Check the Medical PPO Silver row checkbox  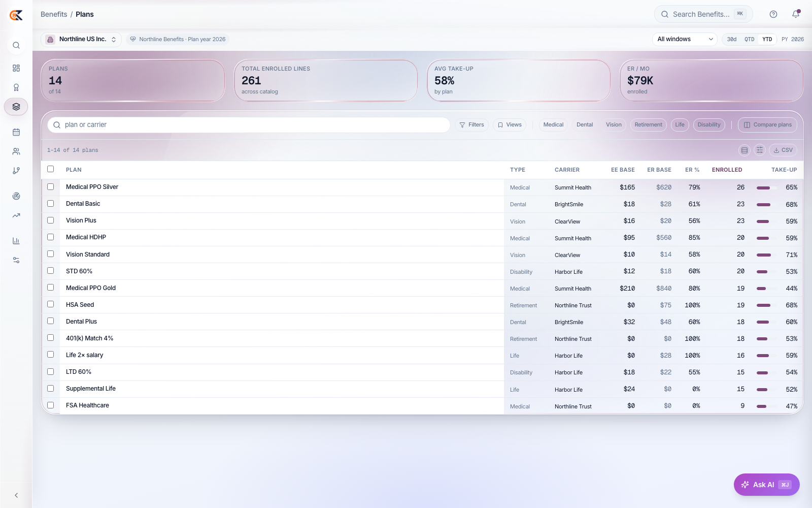(x=50, y=187)
